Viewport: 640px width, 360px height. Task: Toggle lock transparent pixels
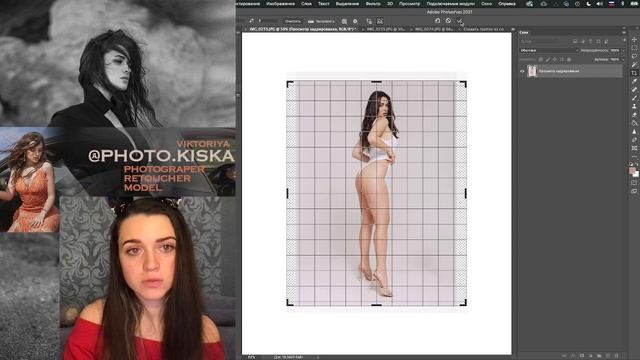click(540, 60)
